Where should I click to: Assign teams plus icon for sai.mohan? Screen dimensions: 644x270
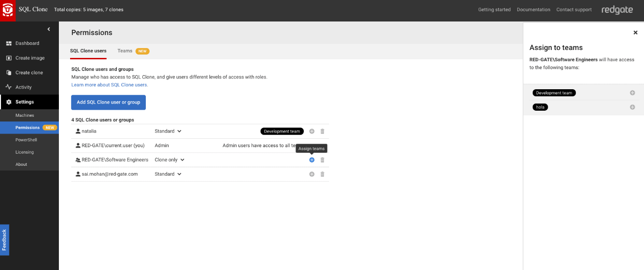[312, 174]
